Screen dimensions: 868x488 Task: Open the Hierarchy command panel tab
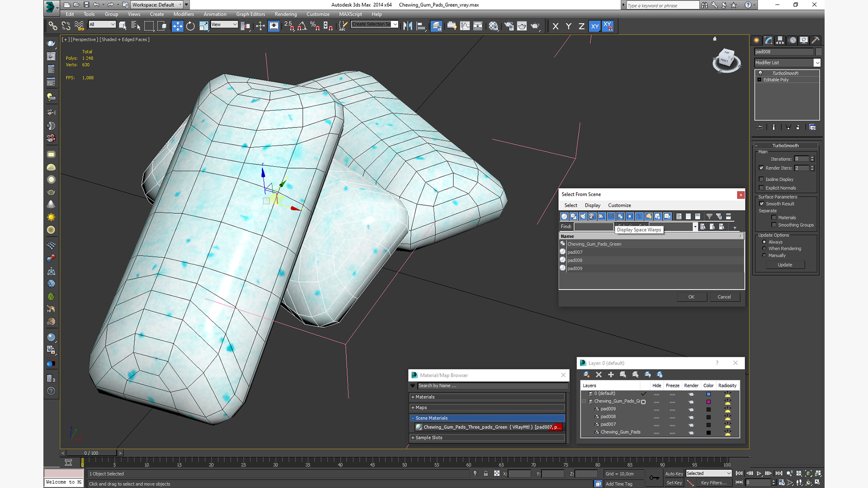click(x=780, y=40)
